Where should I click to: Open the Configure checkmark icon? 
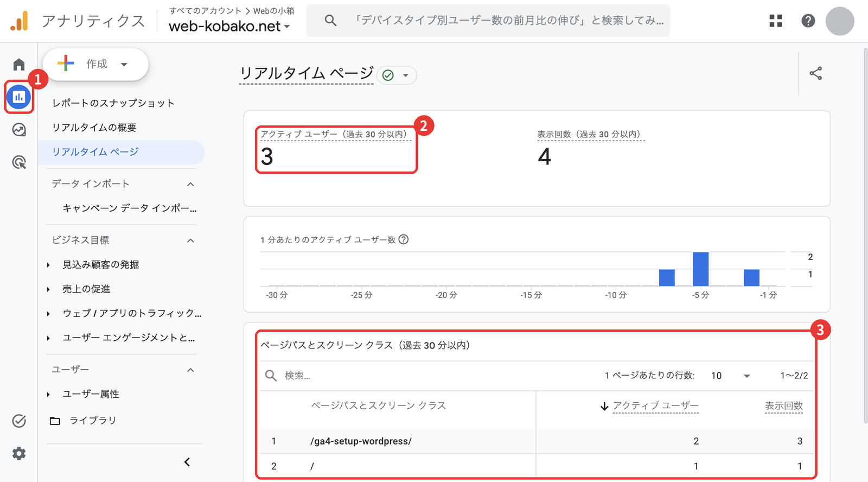click(19, 421)
